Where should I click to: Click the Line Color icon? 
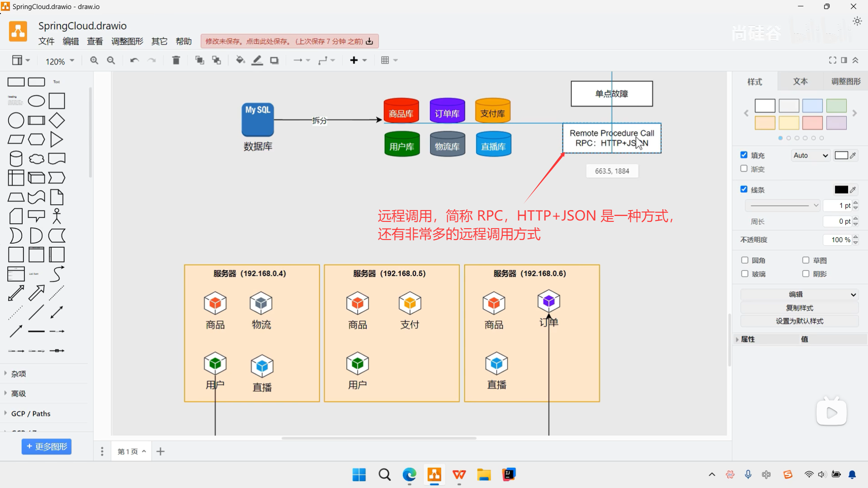click(257, 60)
